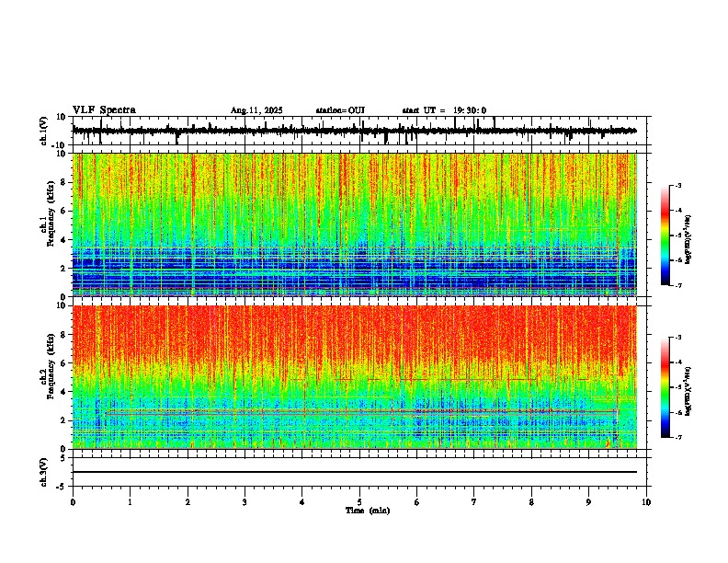
Task: Click the "Time (min)" axis label
Action: tap(368, 511)
